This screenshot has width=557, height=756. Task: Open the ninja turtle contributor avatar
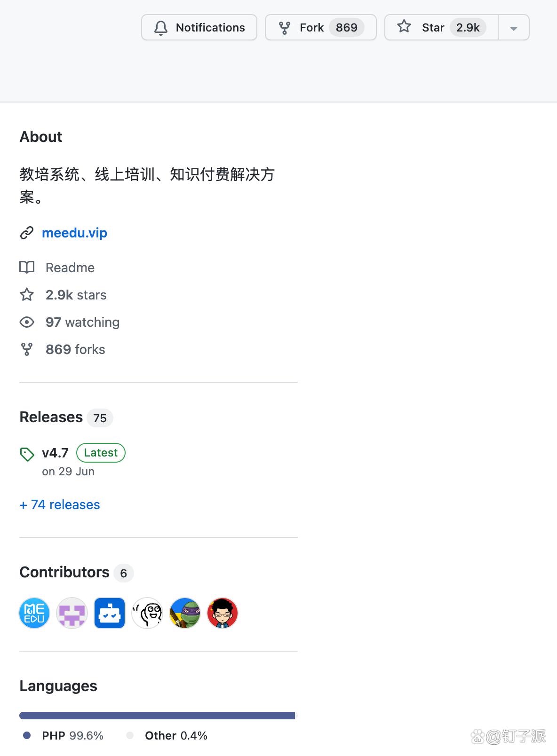pos(185,613)
